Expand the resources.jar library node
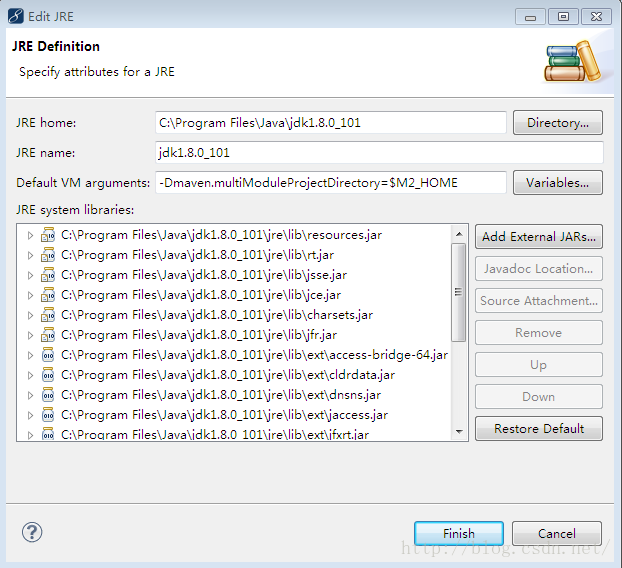 (30, 235)
